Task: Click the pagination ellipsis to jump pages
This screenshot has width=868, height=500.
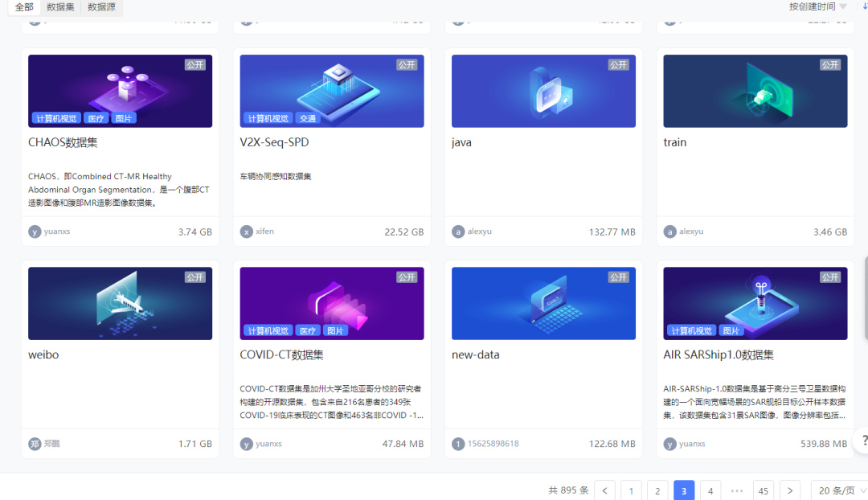Action: click(x=737, y=490)
